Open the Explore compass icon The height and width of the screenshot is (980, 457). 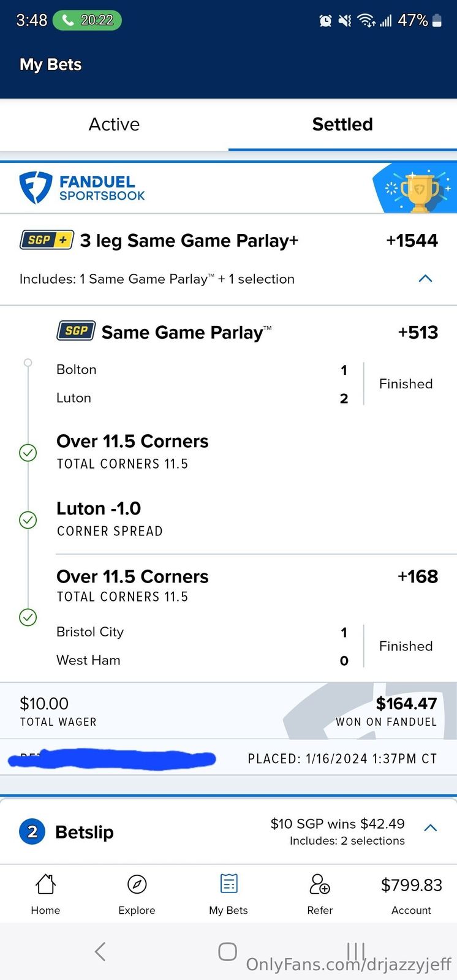(137, 884)
